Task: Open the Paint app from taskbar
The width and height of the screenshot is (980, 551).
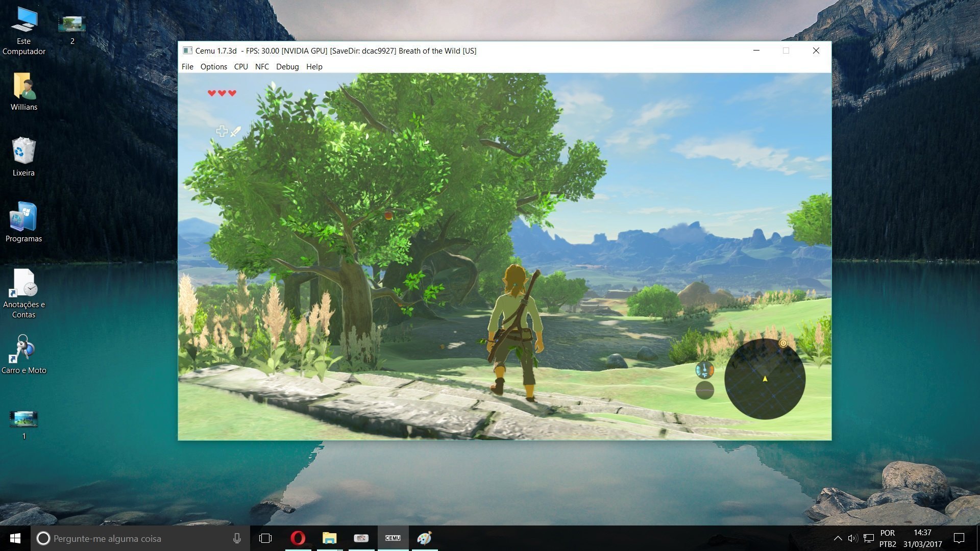Action: tap(425, 538)
